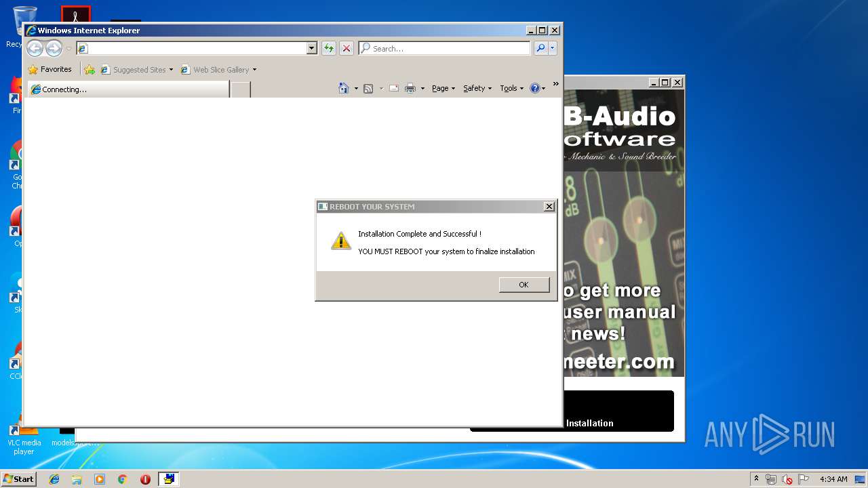Screen dimensions: 868x488
Task: Click the Read Mail icon
Action: 393,88
